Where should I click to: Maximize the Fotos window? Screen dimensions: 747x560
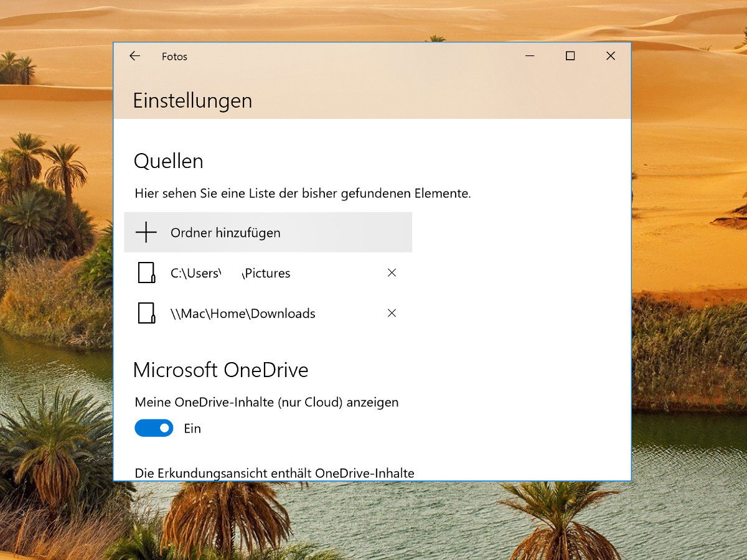point(570,56)
